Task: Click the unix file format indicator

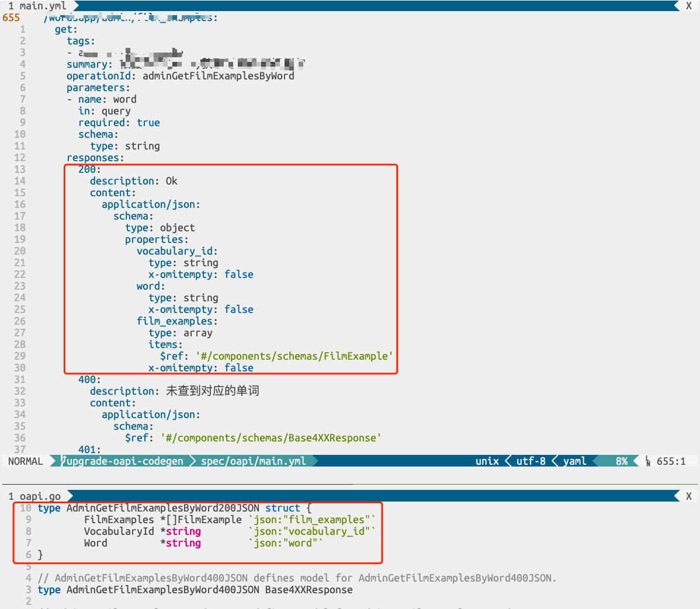Action: pyautogui.click(x=487, y=461)
